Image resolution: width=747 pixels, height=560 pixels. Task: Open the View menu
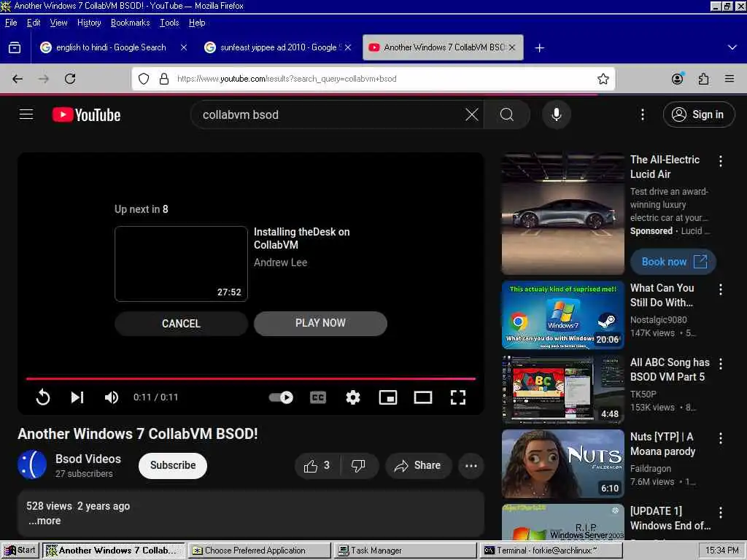pos(58,23)
